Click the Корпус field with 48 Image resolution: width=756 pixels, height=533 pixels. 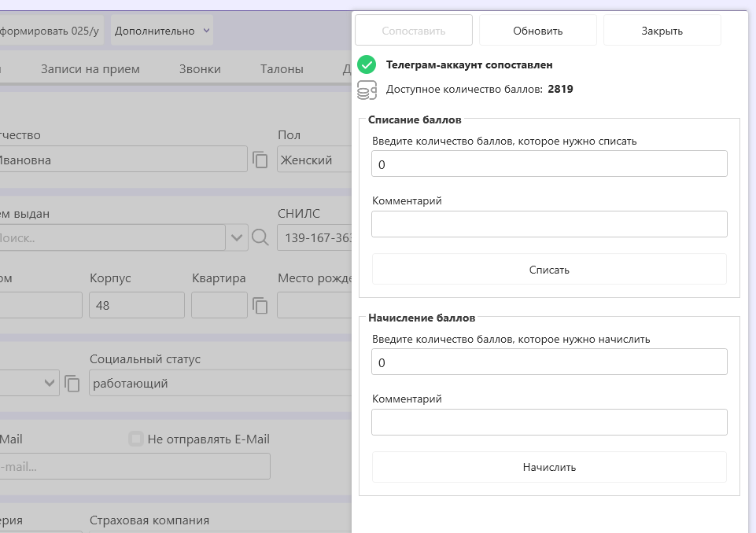click(137, 305)
